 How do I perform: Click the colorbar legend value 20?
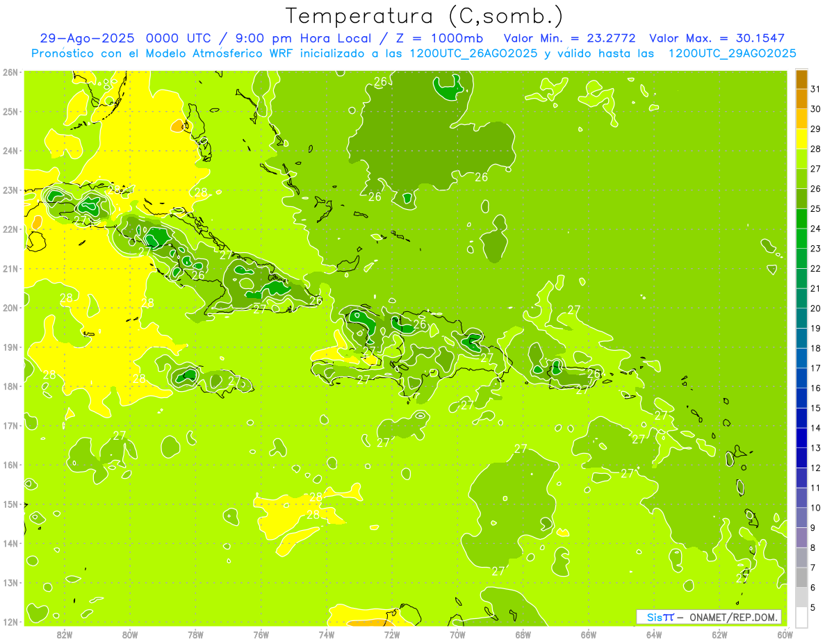[x=815, y=308]
